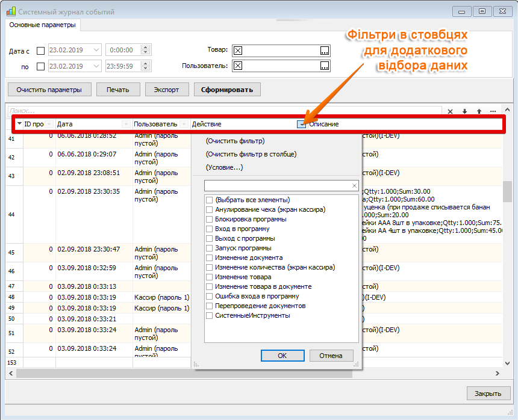Check Выход с программы filter option
Screen dimensions: 518x420
coord(209,238)
